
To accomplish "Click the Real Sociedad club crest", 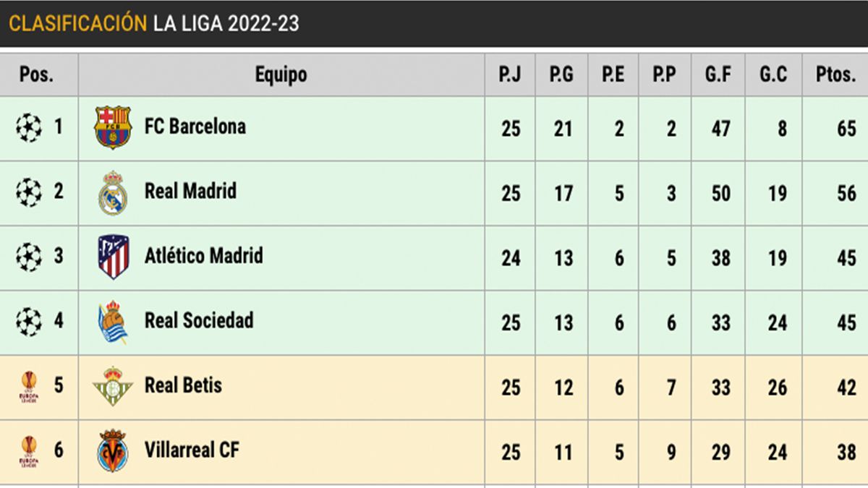I will [x=113, y=322].
